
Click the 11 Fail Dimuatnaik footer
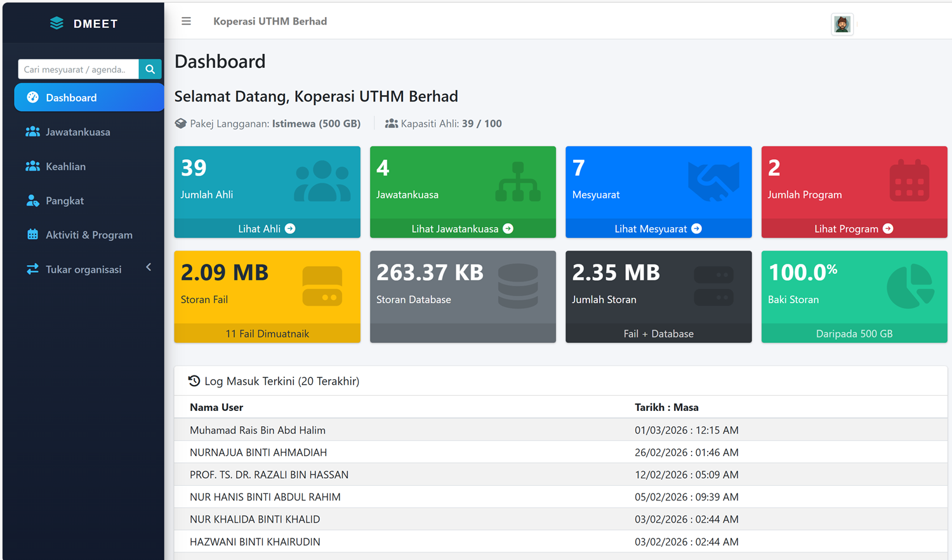coord(267,333)
